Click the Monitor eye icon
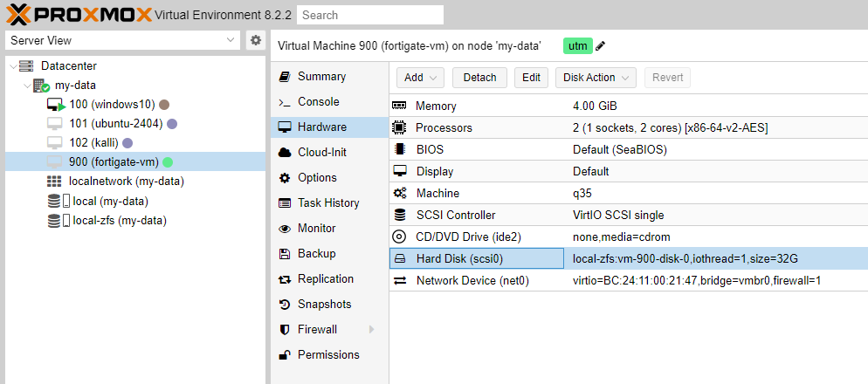This screenshot has width=868, height=384. 285,229
